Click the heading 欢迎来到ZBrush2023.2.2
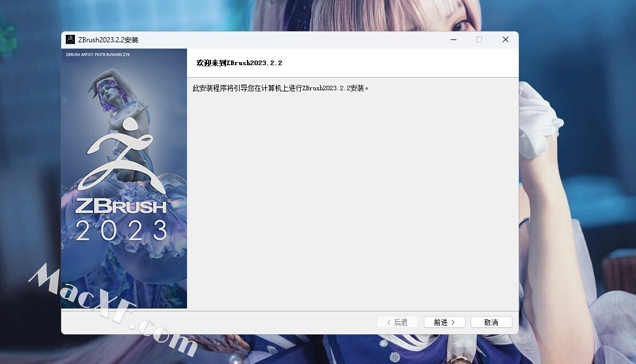The image size is (636, 364). 239,63
